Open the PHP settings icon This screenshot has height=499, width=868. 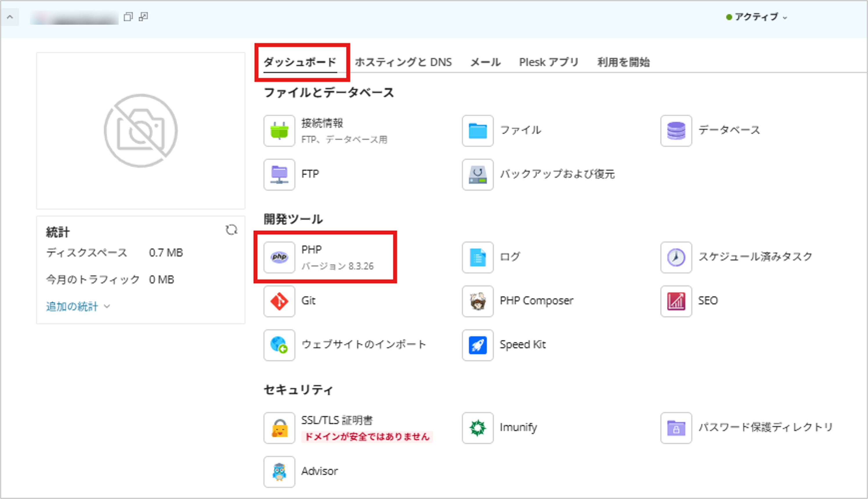(x=279, y=257)
